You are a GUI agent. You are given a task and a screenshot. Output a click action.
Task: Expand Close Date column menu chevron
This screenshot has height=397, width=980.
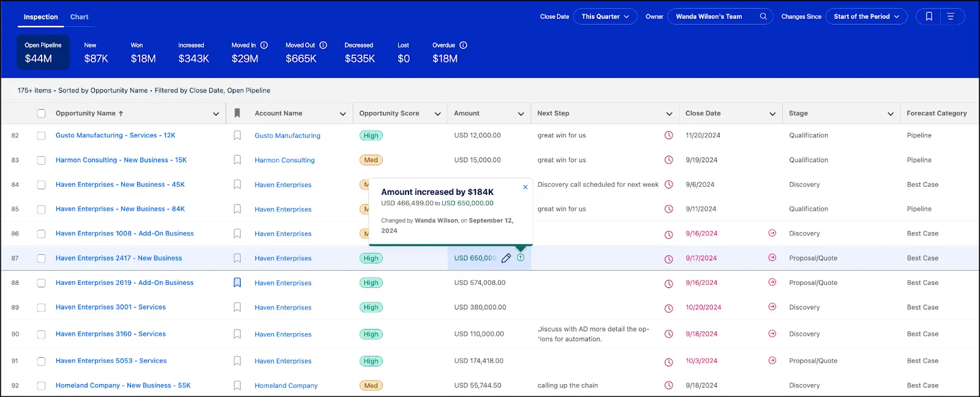coord(772,114)
